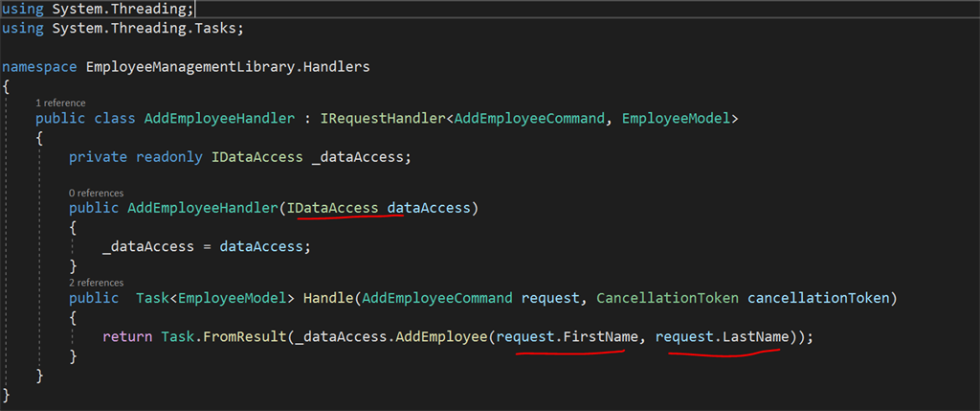
Task: Click the end of the 'using System.Threading;' line
Action: click(195, 9)
